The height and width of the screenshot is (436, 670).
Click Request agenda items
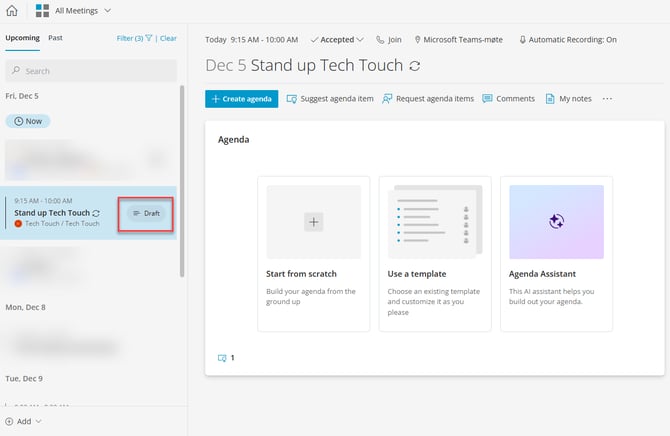click(427, 99)
